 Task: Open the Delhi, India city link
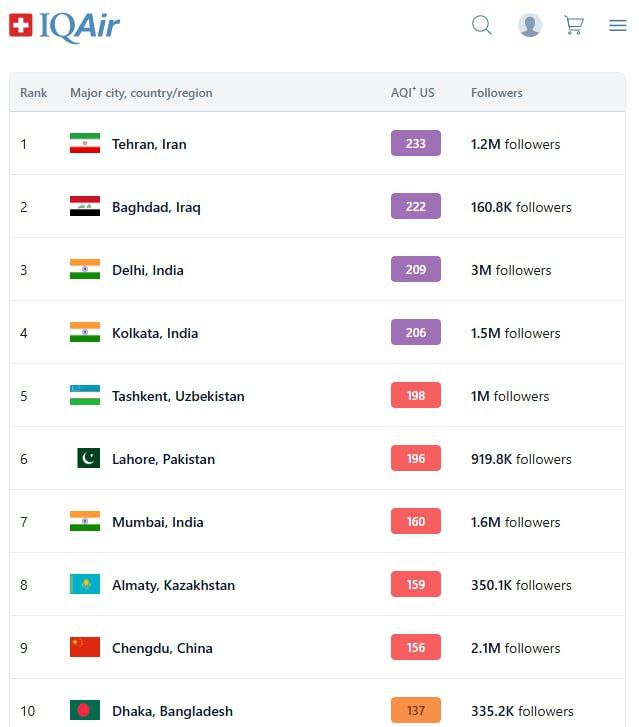[148, 270]
